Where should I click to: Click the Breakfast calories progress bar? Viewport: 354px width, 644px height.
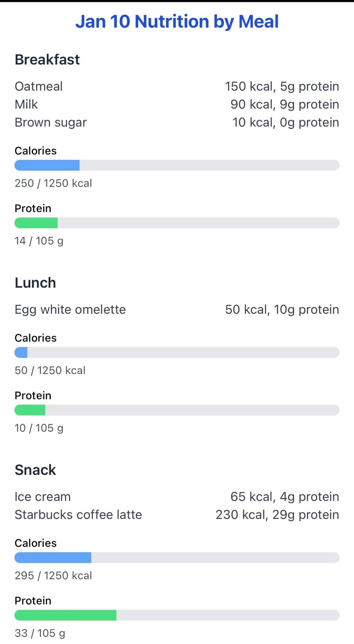point(177,165)
